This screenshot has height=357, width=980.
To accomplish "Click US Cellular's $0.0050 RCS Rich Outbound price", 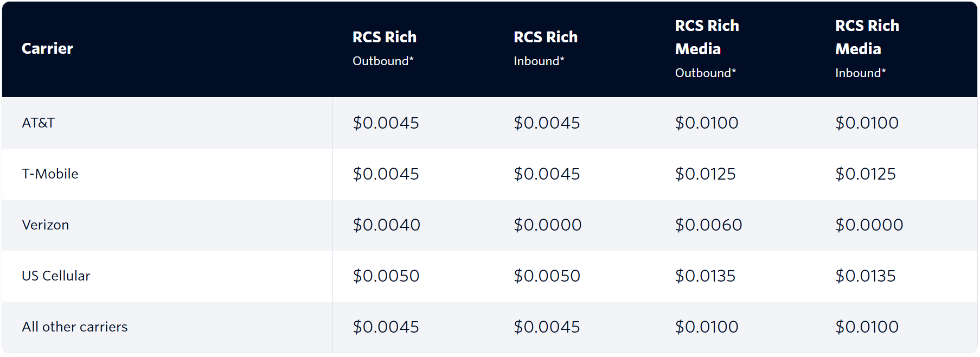I will pyautogui.click(x=386, y=276).
